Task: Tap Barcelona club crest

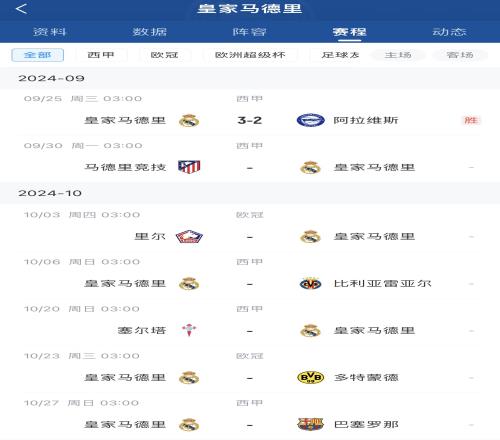Action: 310,424
